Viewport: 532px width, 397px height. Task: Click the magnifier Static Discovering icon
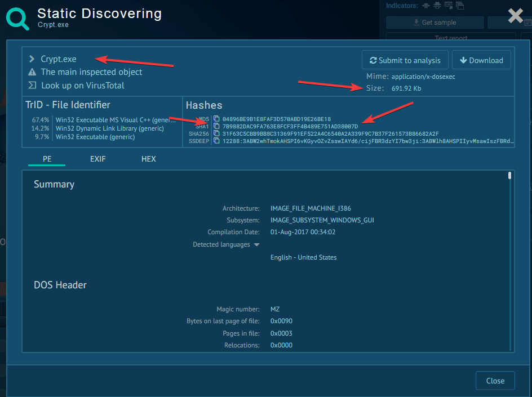18,19
